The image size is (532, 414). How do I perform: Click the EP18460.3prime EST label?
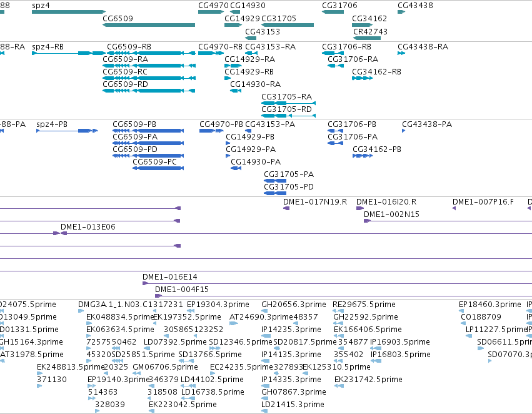coord(490,305)
